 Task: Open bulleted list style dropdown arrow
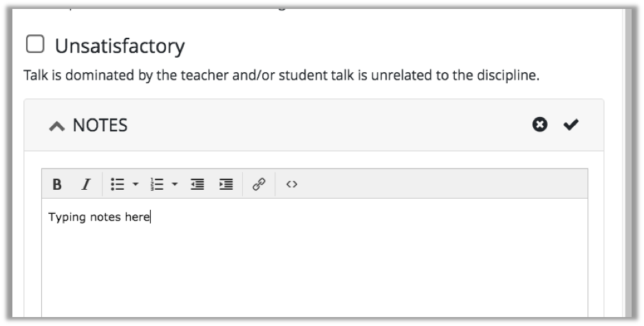[x=136, y=184]
